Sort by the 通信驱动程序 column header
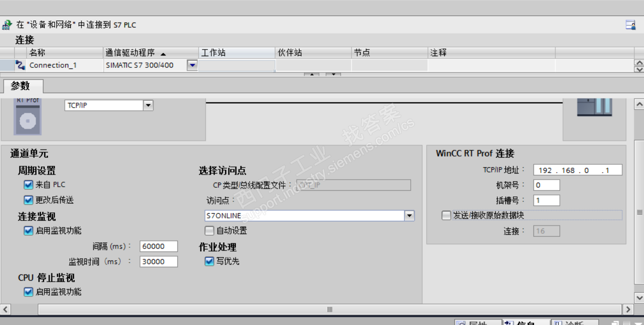The image size is (644, 325). pyautogui.click(x=151, y=53)
